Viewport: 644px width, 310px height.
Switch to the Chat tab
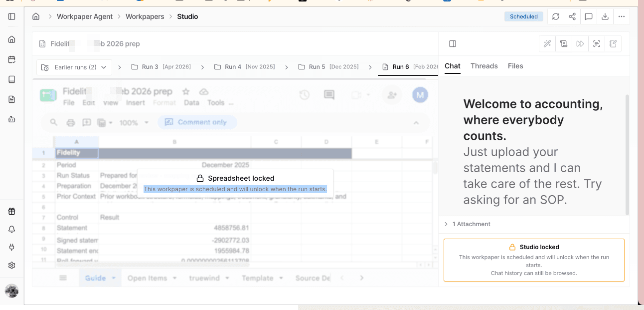[453, 66]
